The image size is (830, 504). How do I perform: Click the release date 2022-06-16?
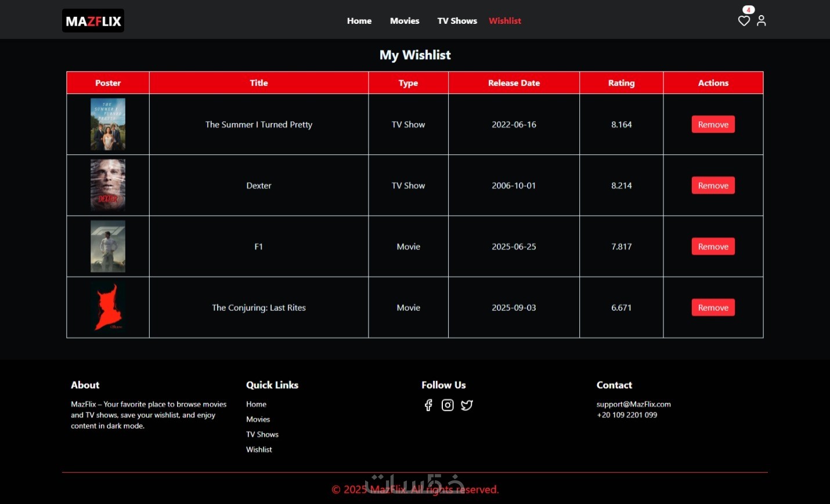[514, 125]
